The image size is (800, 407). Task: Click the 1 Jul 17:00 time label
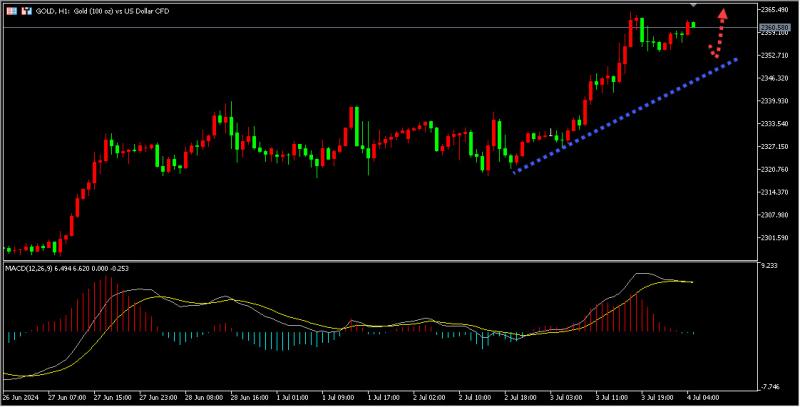(385, 397)
